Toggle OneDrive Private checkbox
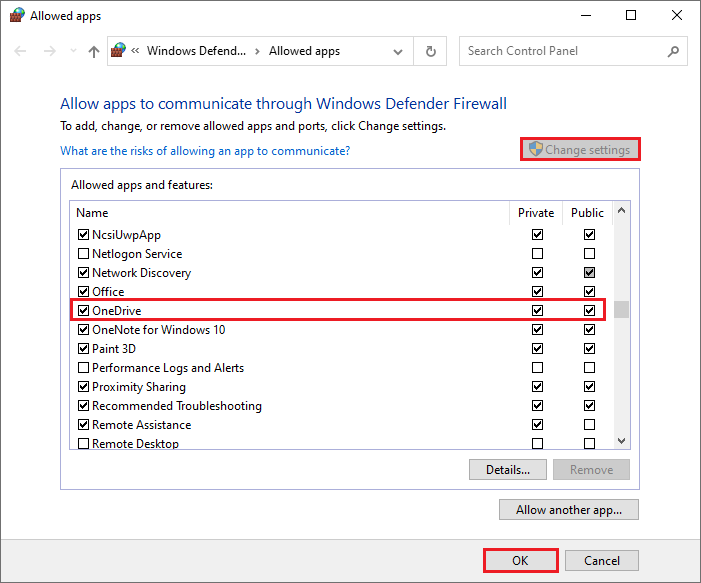The height and width of the screenshot is (583, 701). pyautogui.click(x=537, y=310)
